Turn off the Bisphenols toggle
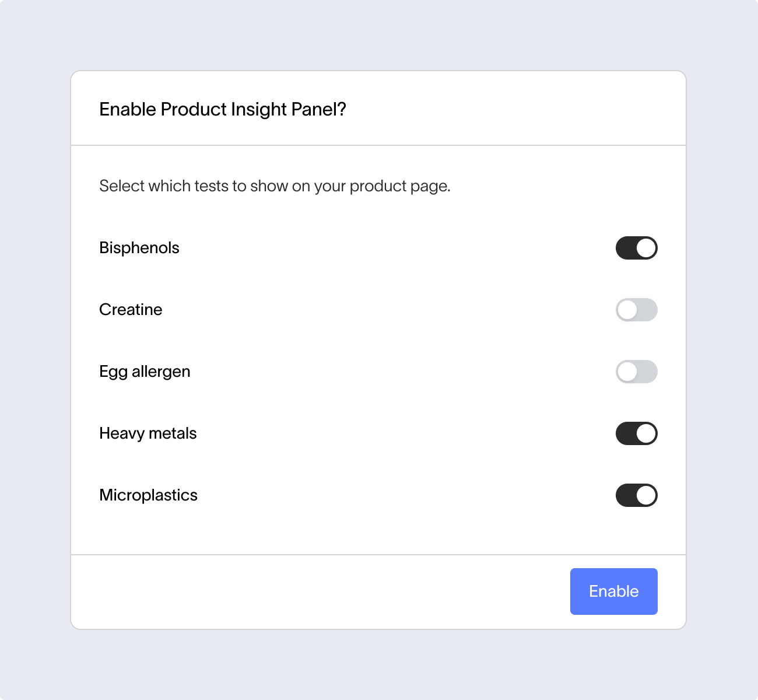 coord(637,248)
